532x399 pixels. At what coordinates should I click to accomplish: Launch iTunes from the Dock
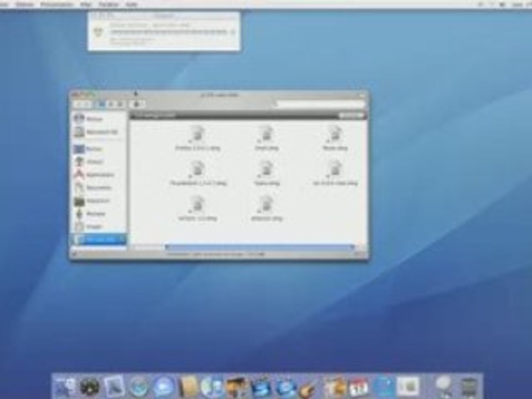(211, 386)
